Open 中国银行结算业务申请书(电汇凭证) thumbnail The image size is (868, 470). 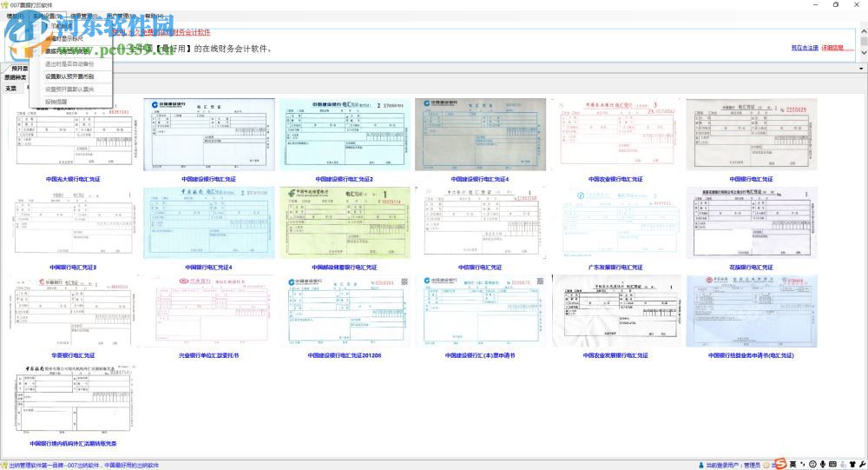751,311
